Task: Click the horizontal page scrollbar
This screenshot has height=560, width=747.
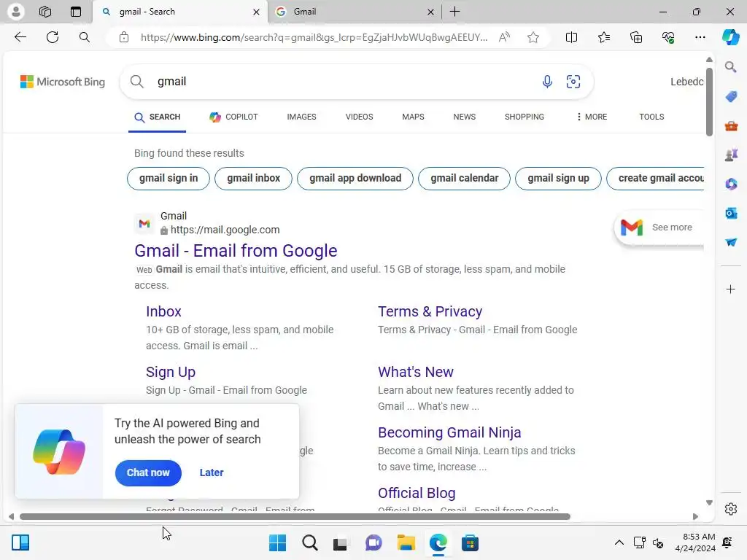Action: (x=295, y=517)
